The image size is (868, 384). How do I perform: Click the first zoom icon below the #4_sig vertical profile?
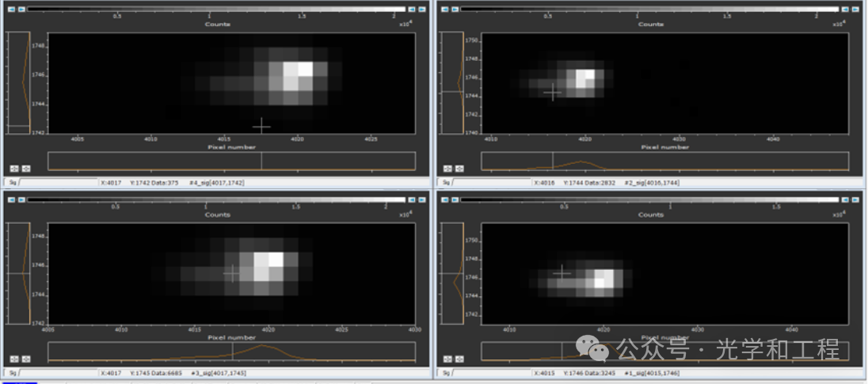(14, 169)
